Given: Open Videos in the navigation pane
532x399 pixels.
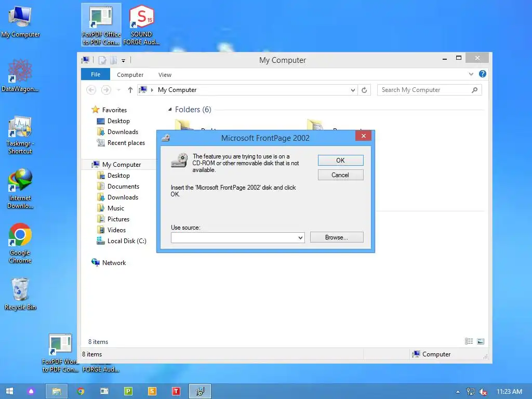Looking at the screenshot, I should coord(116,230).
